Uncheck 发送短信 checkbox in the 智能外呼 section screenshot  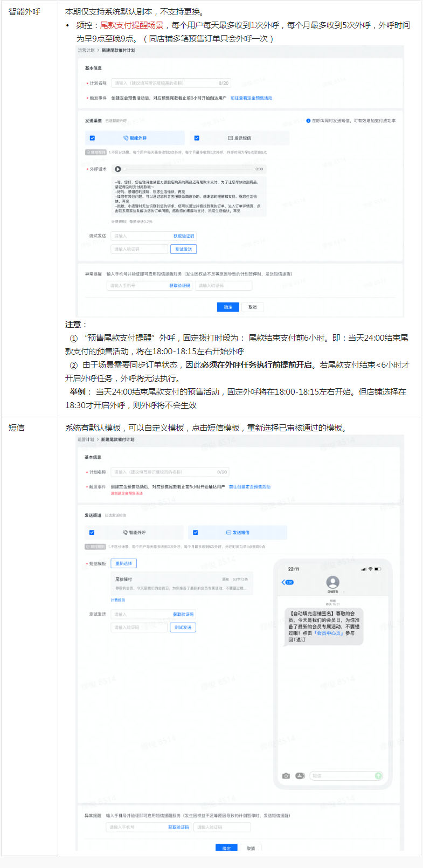click(x=197, y=138)
